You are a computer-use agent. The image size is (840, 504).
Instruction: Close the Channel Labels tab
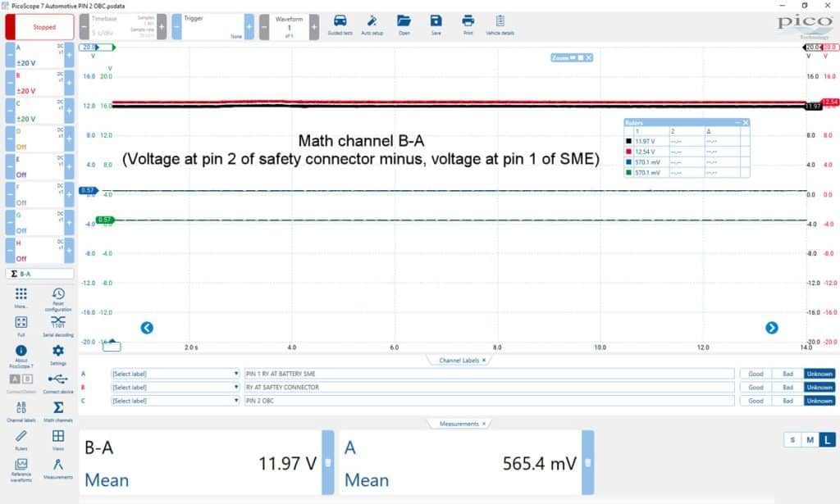point(484,360)
